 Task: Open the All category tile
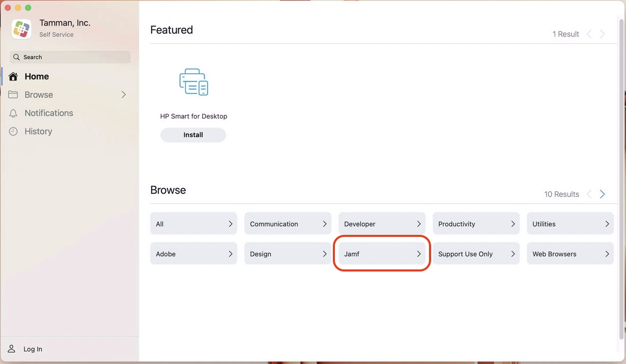tap(194, 224)
